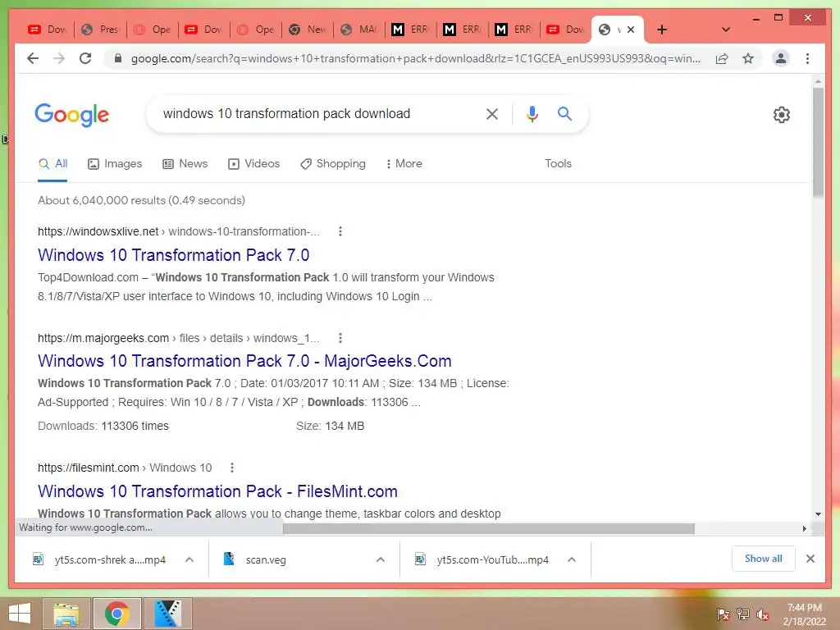Click the horizontal scrollbar thumb
Viewport: 840px width, 630px height.
pyautogui.click(x=489, y=529)
